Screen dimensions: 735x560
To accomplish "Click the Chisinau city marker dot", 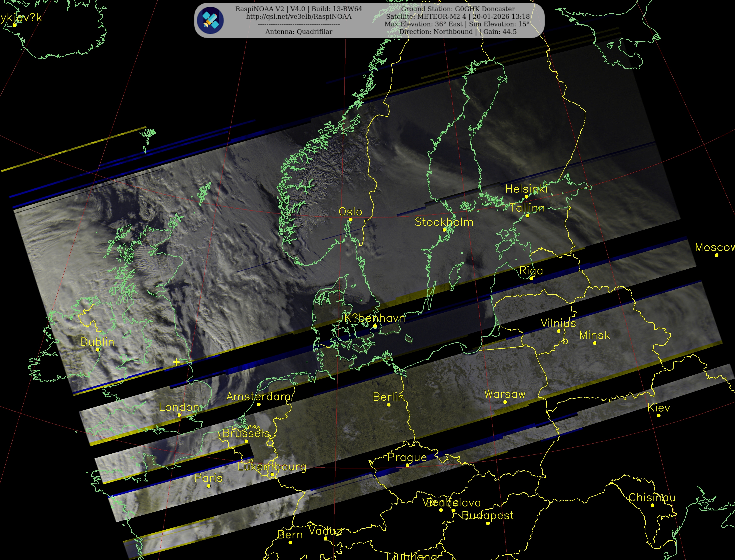I will click(652, 505).
